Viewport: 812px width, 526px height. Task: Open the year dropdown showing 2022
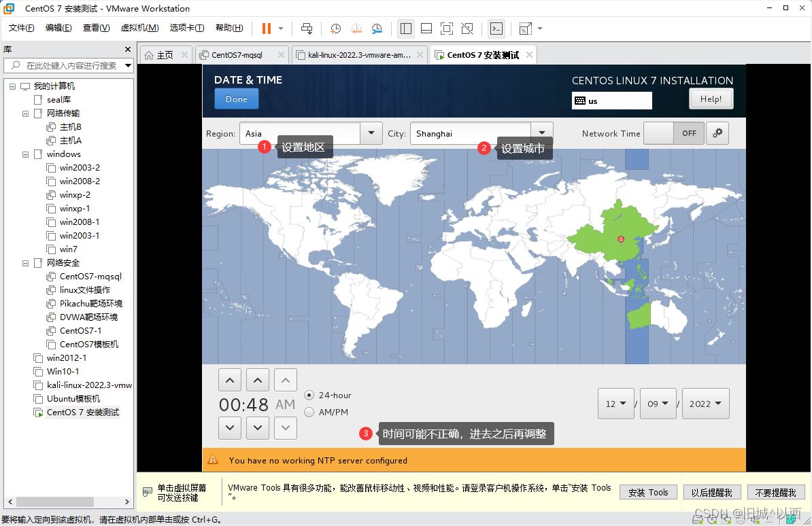pos(705,403)
